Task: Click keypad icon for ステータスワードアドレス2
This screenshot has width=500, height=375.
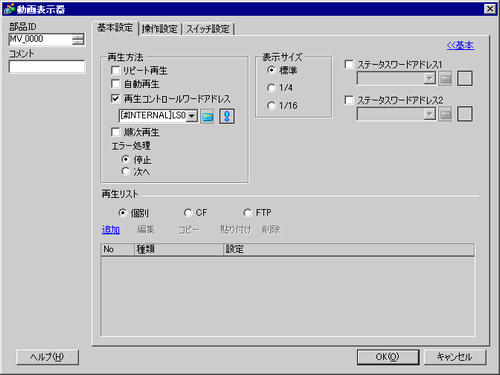Action: point(445,114)
